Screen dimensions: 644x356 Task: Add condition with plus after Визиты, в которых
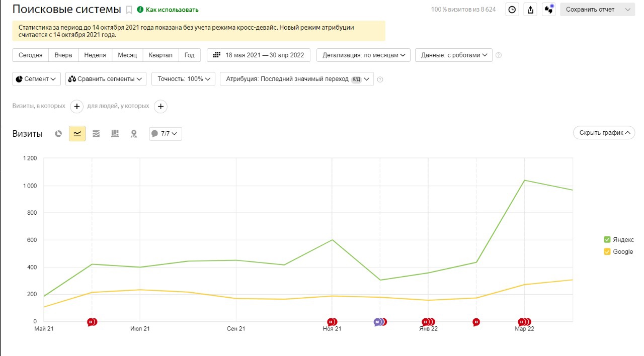[x=76, y=106]
